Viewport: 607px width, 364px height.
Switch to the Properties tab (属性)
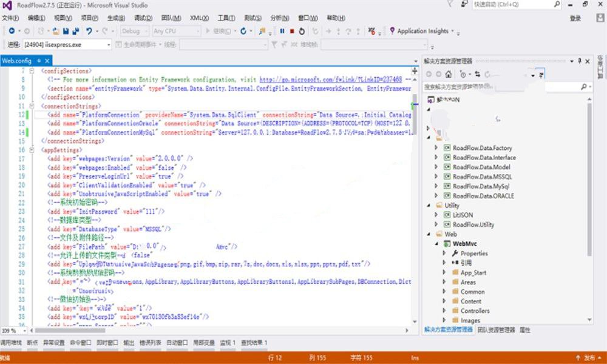pos(524,330)
